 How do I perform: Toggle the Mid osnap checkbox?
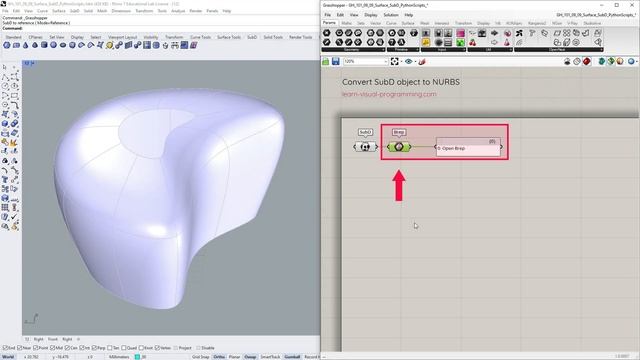point(52,348)
